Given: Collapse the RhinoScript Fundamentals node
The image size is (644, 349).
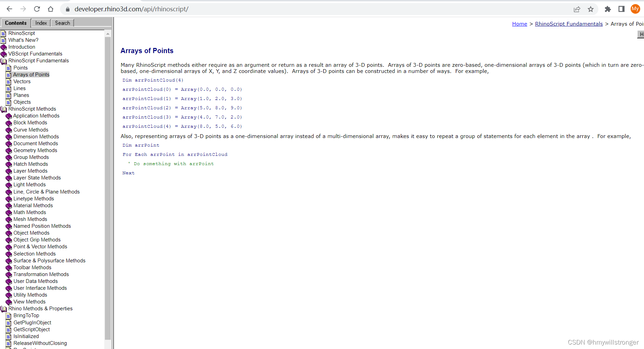Looking at the screenshot, I should (4, 61).
